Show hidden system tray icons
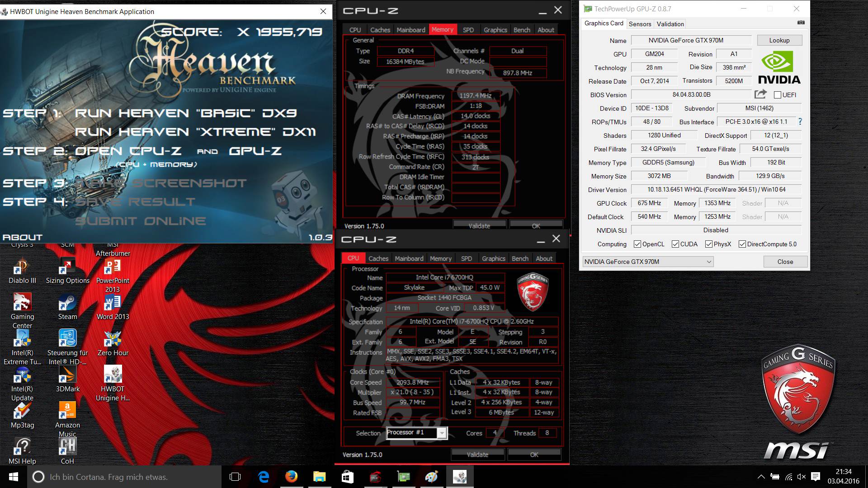The height and width of the screenshot is (488, 868). click(x=761, y=477)
